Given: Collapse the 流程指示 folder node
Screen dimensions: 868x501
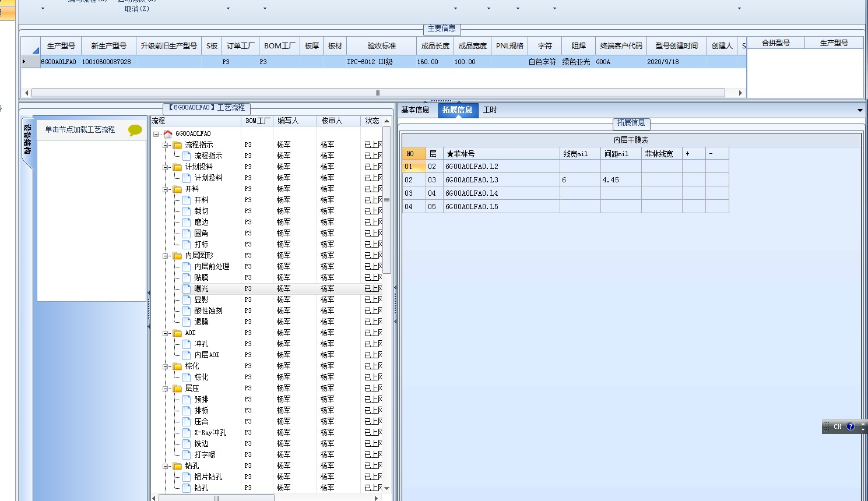Looking at the screenshot, I should tap(166, 145).
